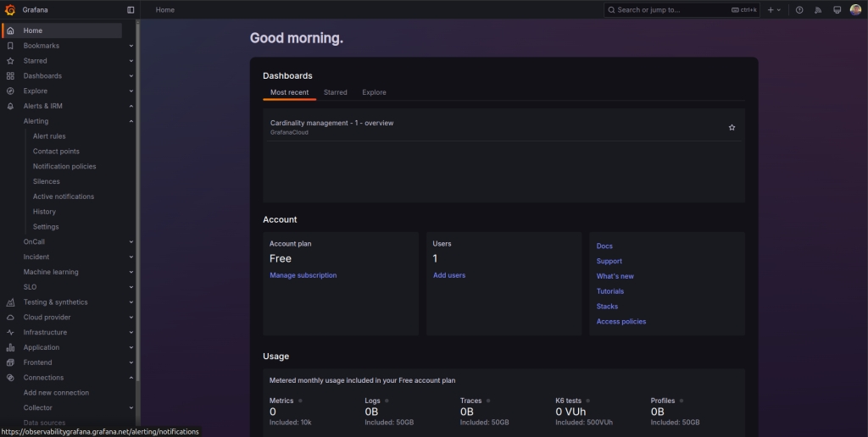
Task: Switch to the Starred dashboards tab
Action: coord(335,92)
